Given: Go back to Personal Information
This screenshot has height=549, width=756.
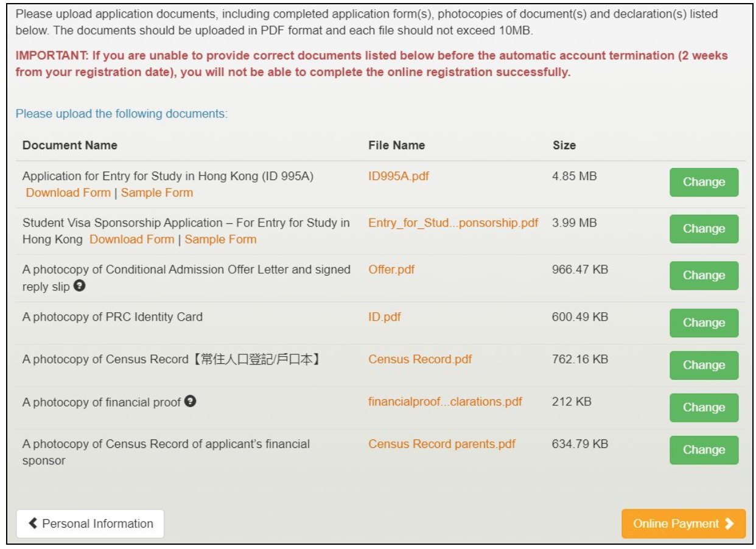Looking at the screenshot, I should [90, 523].
